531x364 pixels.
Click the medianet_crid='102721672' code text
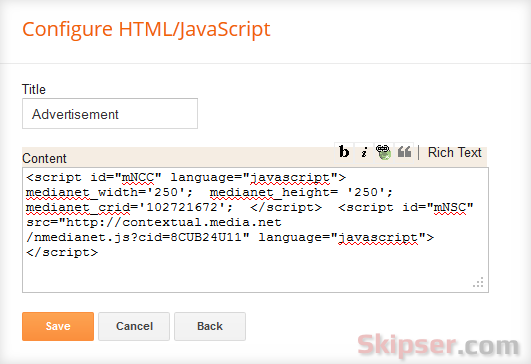[129, 207]
